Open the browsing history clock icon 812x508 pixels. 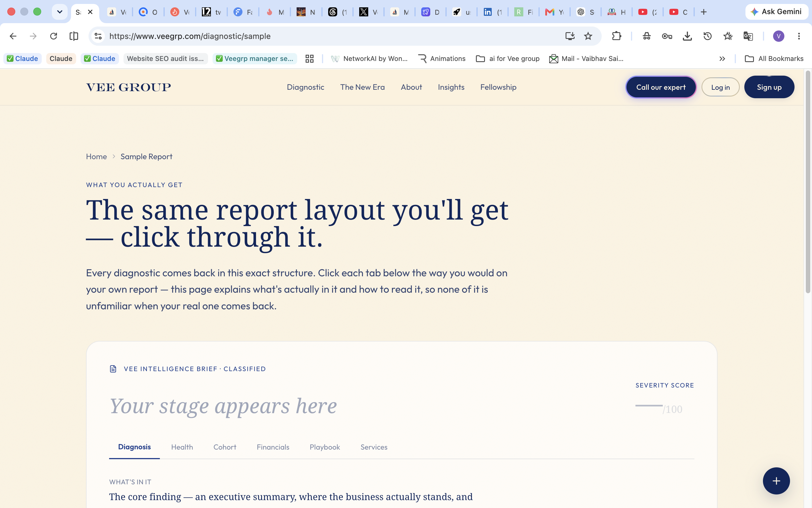coord(707,36)
